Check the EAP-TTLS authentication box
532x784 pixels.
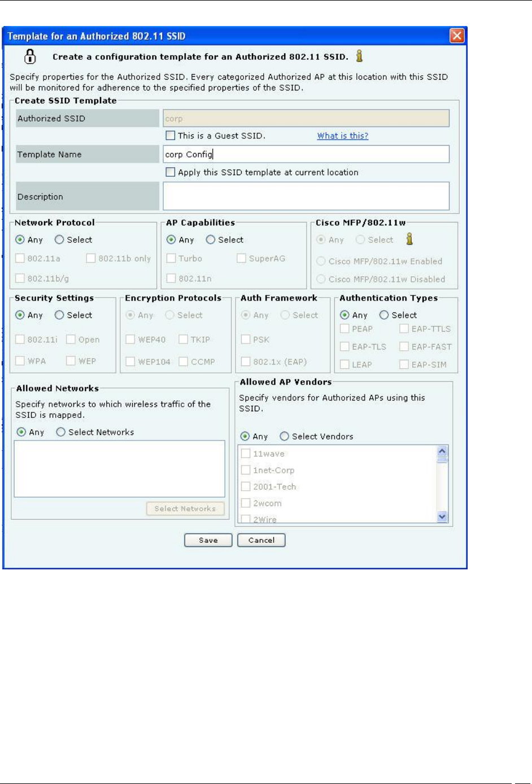click(x=404, y=329)
